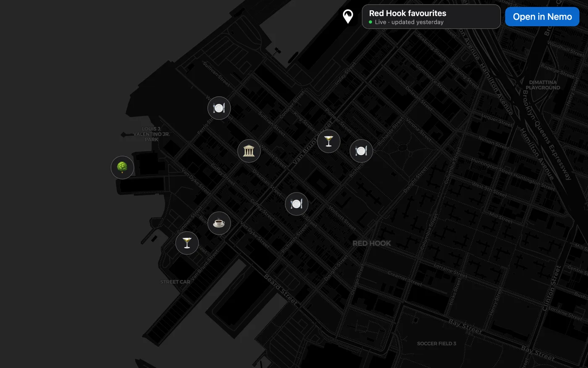588x368 pixels.
Task: Open the tree park marker near Valentino Park
Action: pyautogui.click(x=122, y=167)
